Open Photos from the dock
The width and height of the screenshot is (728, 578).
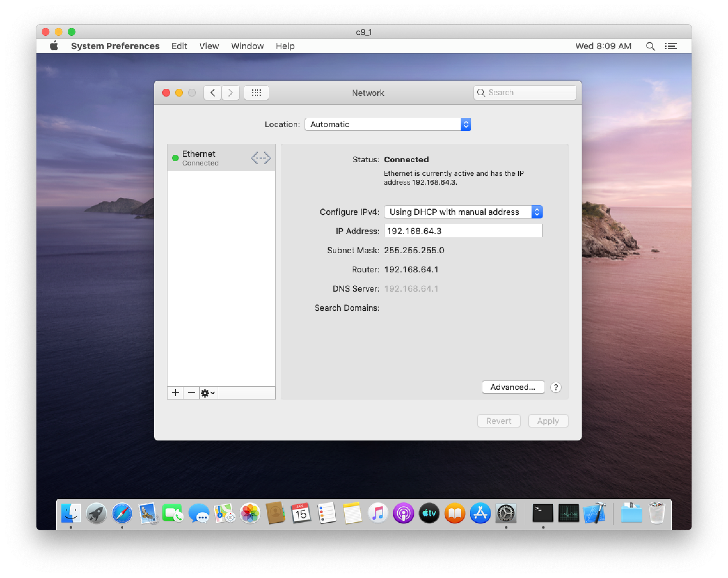(250, 513)
